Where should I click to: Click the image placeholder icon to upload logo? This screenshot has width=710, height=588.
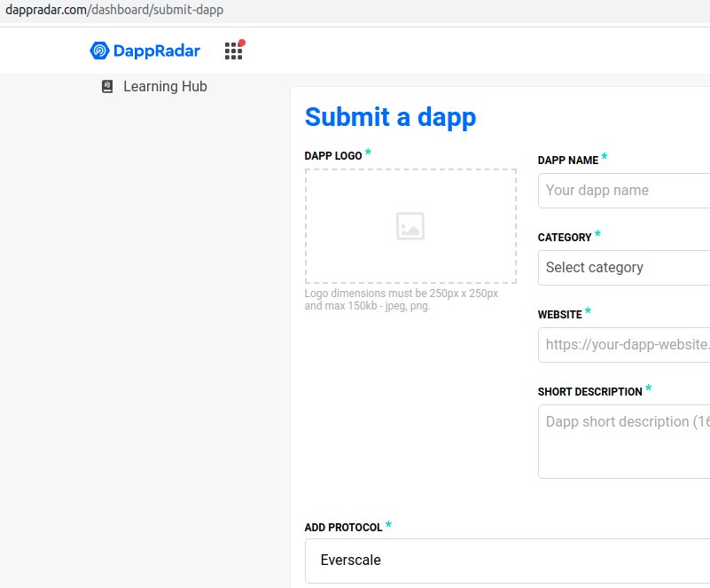point(410,226)
